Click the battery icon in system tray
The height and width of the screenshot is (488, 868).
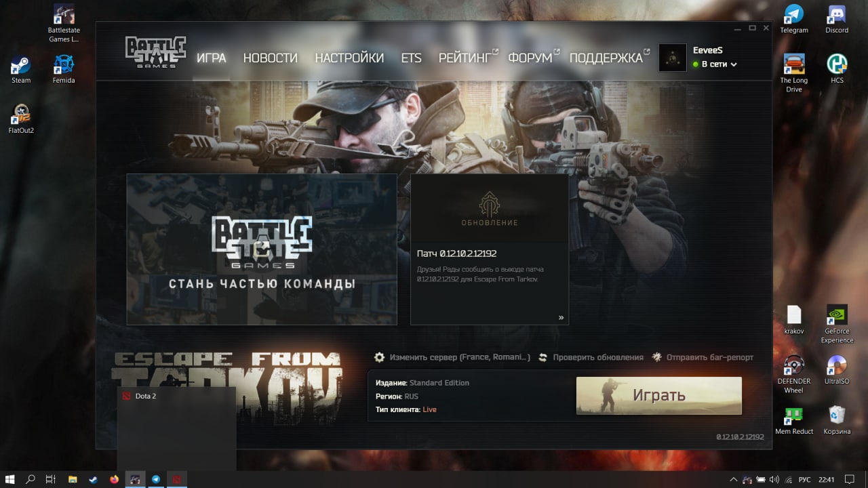pyautogui.click(x=761, y=479)
